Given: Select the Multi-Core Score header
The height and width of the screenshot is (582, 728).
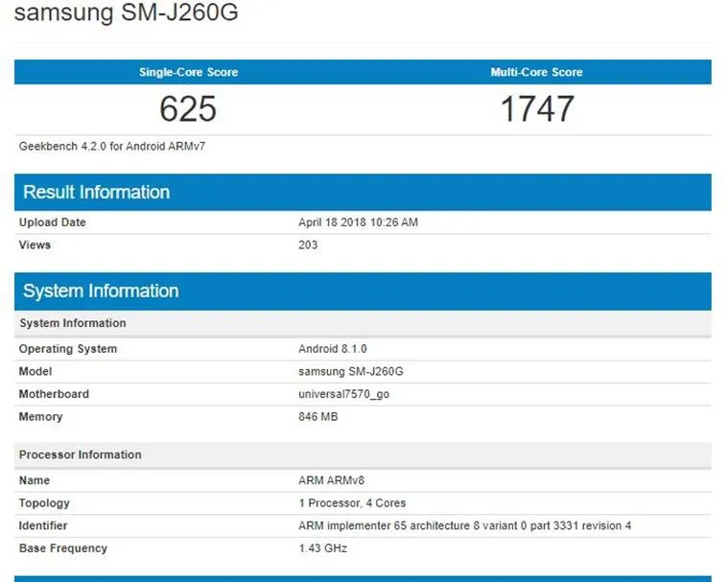Looking at the screenshot, I should [x=537, y=72].
